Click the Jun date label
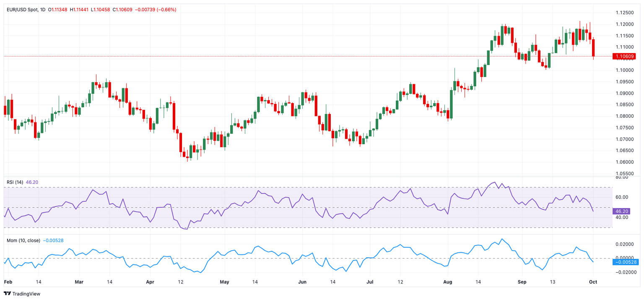The height and width of the screenshot is (300, 644). coord(302,282)
